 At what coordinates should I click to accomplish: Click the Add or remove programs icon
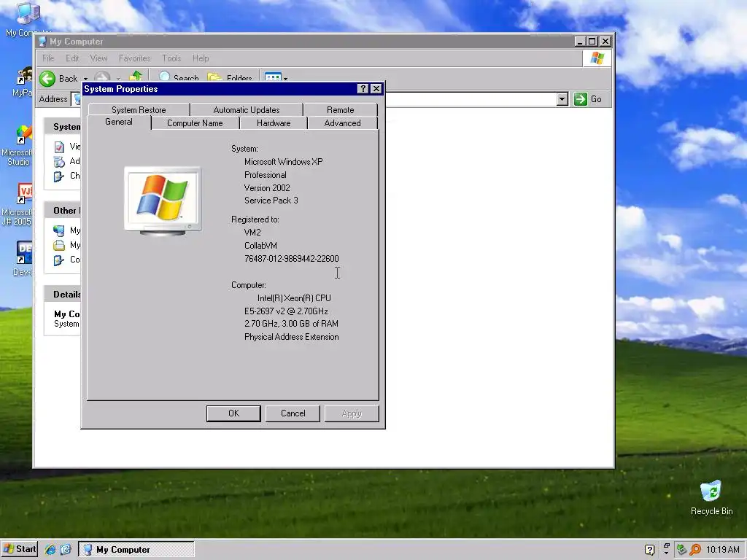point(59,161)
